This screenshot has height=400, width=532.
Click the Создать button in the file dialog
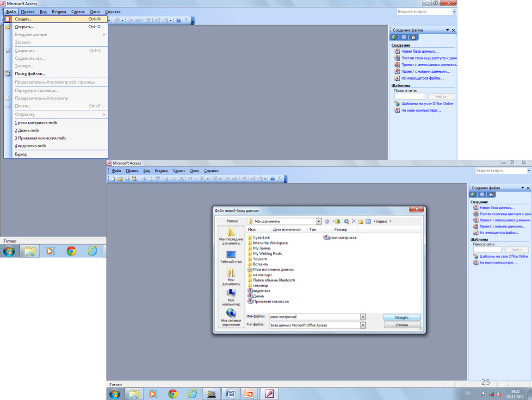pyautogui.click(x=402, y=318)
